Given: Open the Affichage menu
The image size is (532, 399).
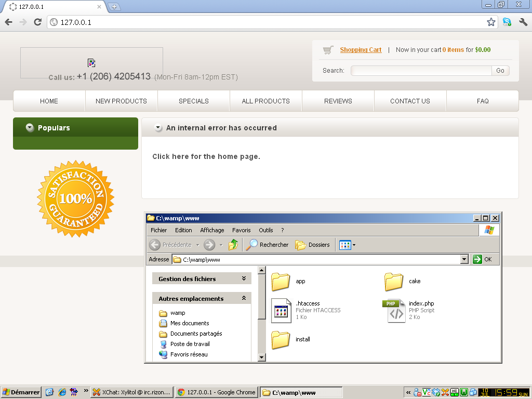Looking at the screenshot, I should coord(212,230).
